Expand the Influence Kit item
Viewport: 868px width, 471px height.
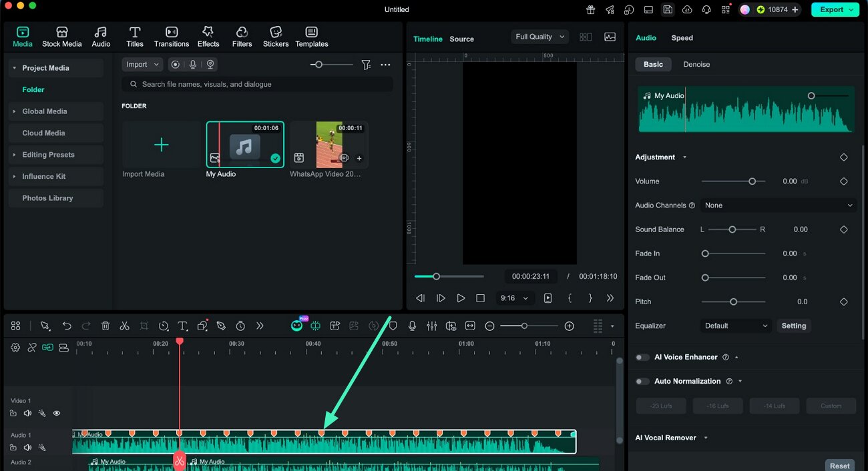pos(14,176)
